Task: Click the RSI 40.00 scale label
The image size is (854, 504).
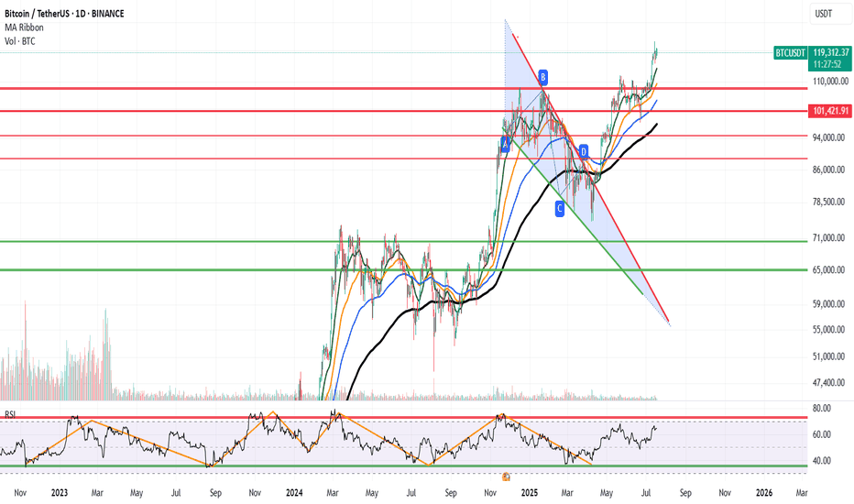Action: (822, 460)
